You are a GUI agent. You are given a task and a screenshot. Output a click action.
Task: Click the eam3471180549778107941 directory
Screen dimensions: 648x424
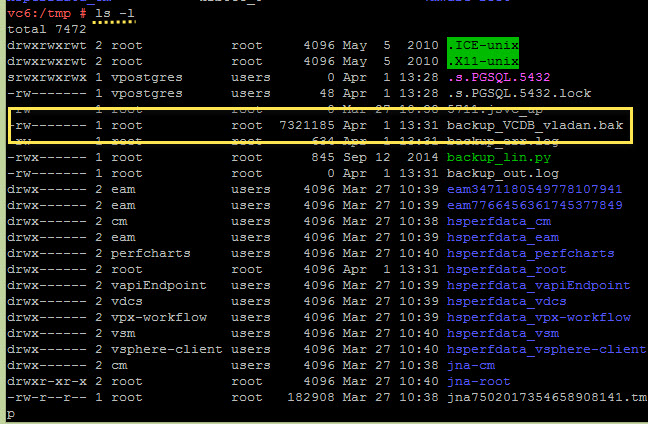click(x=534, y=189)
